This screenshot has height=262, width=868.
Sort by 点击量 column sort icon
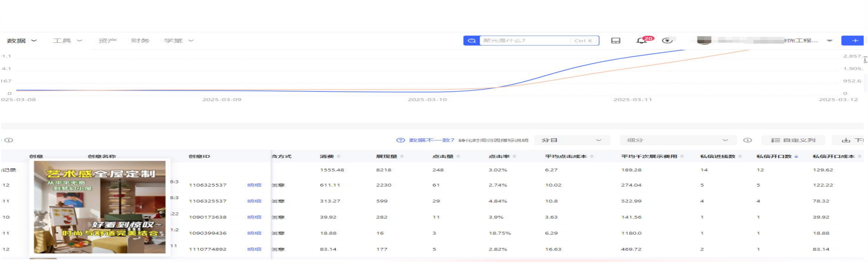click(458, 156)
